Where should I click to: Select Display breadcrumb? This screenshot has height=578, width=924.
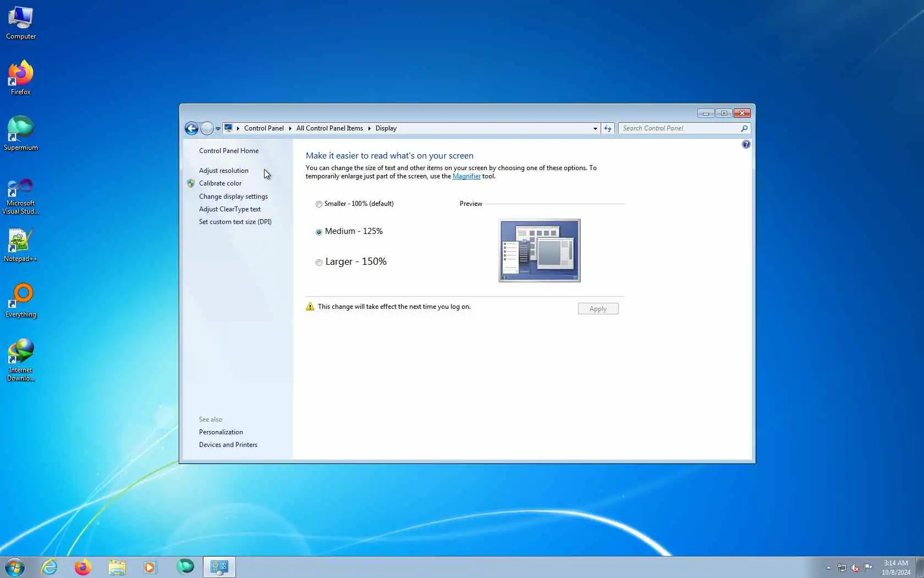coord(386,128)
